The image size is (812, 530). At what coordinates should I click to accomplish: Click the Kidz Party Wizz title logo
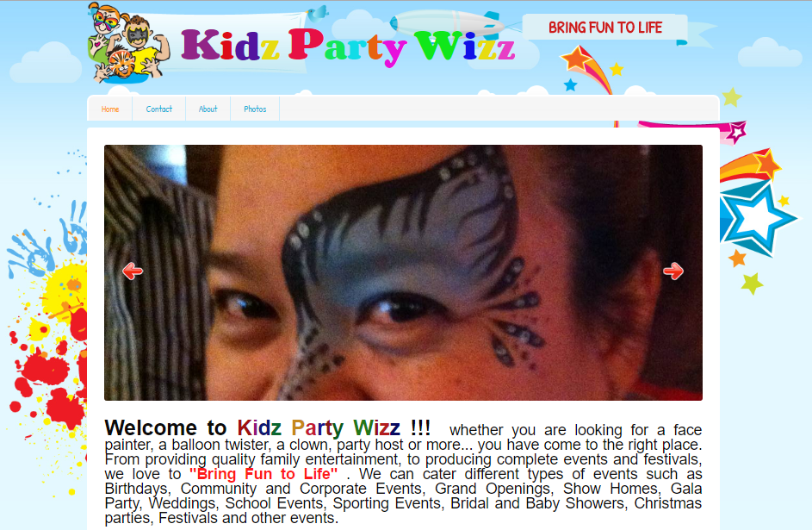[348, 47]
